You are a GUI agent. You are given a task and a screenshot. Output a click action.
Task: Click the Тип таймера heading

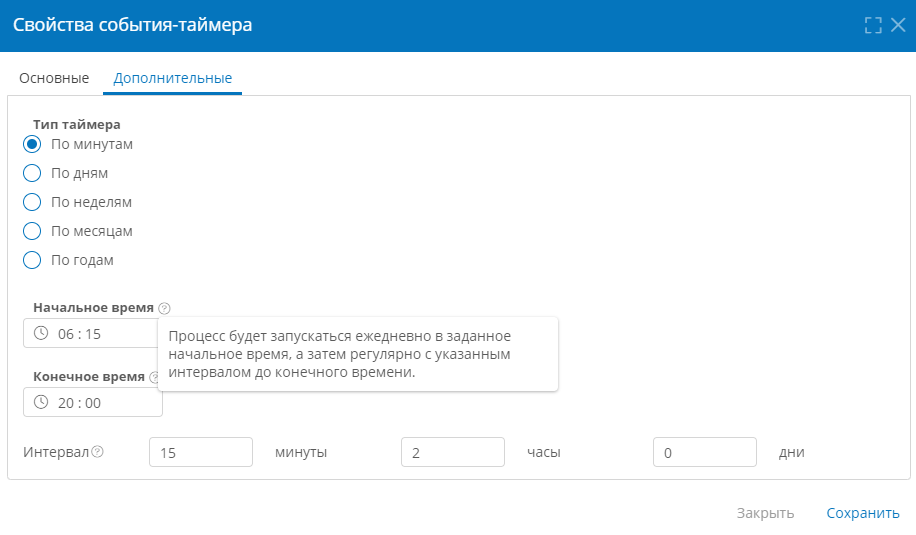77,124
